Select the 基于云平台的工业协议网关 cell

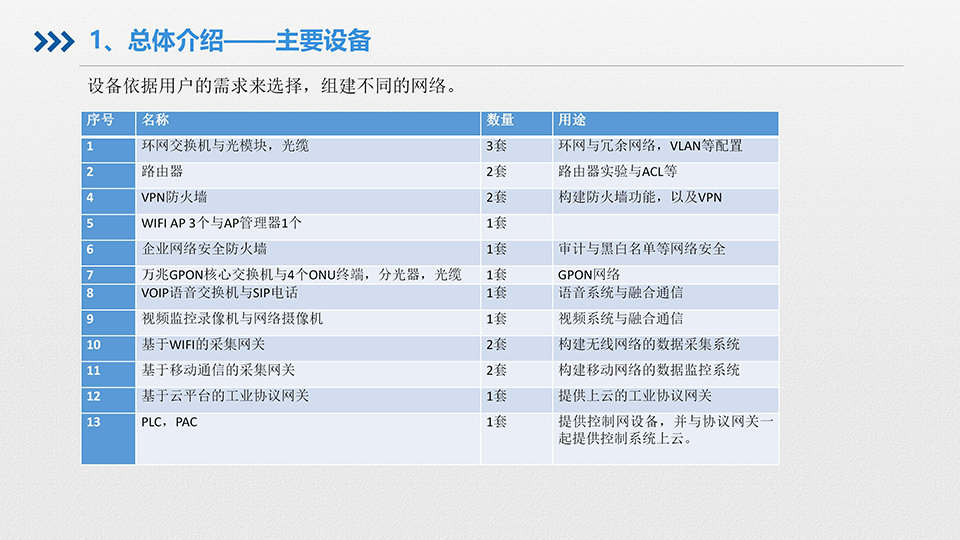click(x=307, y=397)
